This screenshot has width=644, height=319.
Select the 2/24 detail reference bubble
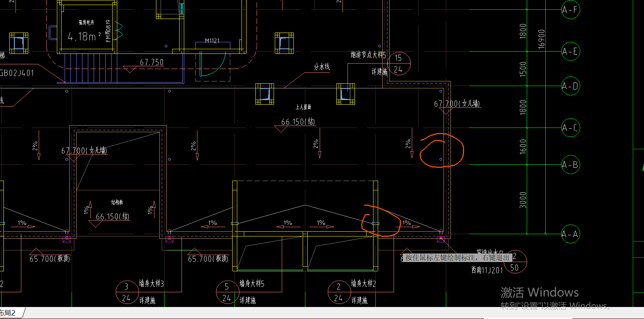[x=339, y=292]
